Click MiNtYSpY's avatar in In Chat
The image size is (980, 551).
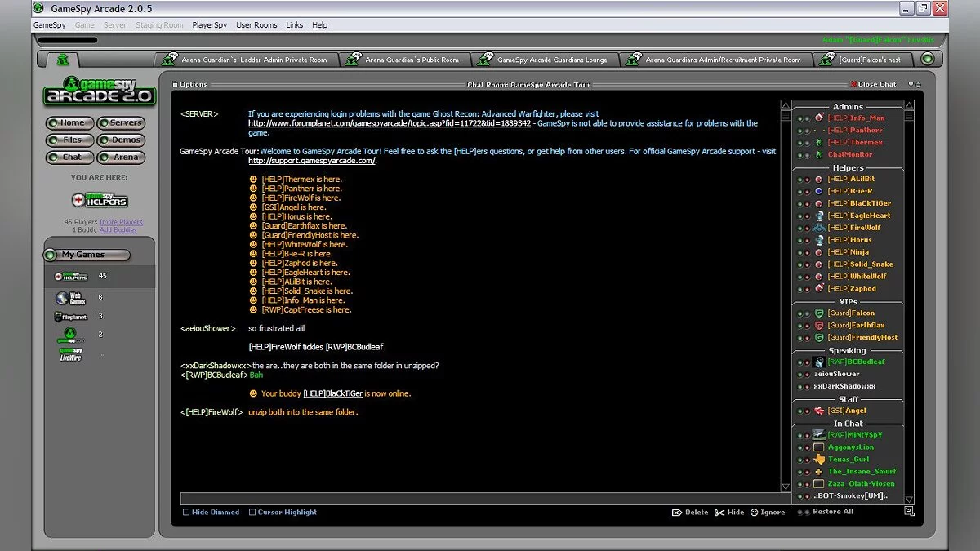tap(819, 435)
